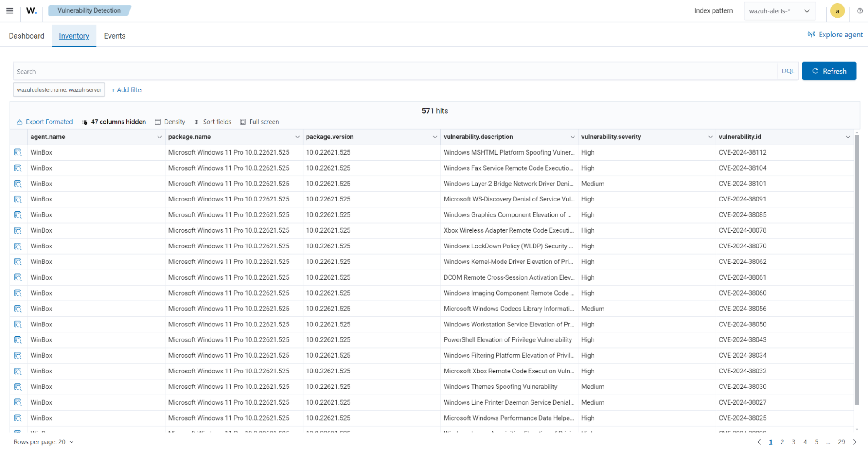Click the + Add filter link
This screenshot has width=868, height=451.
pyautogui.click(x=127, y=89)
